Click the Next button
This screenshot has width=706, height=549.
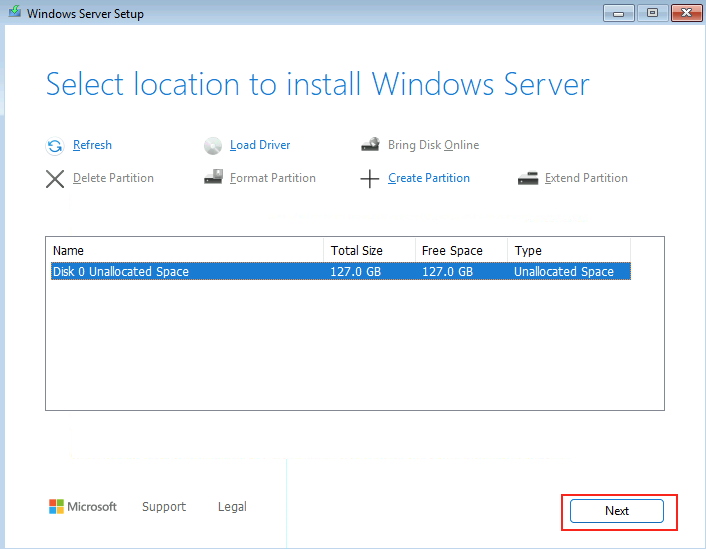(616, 511)
